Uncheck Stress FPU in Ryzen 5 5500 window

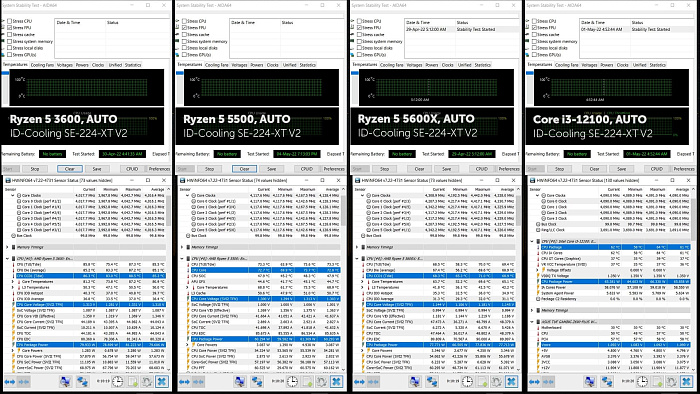pos(184,28)
